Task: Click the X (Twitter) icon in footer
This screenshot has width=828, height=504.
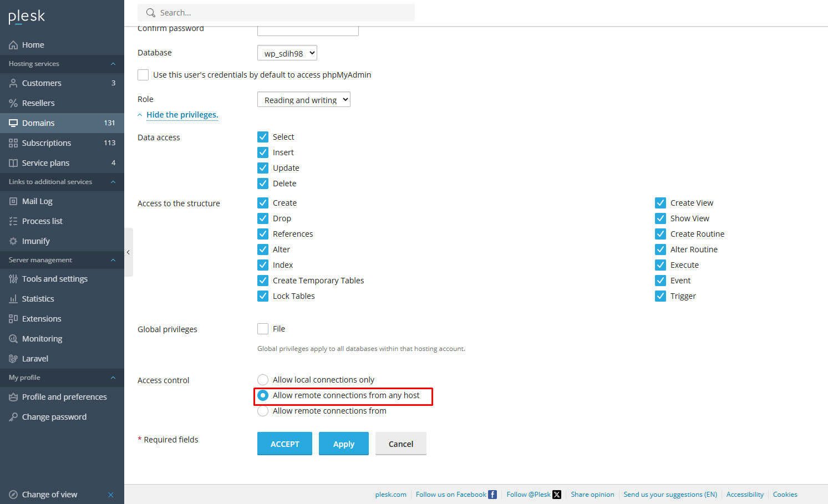Action: coord(557,495)
